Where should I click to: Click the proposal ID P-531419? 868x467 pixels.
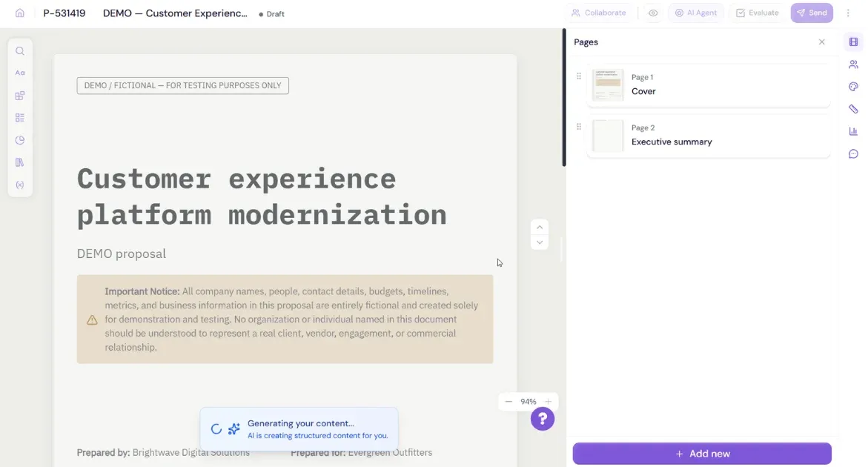(64, 13)
